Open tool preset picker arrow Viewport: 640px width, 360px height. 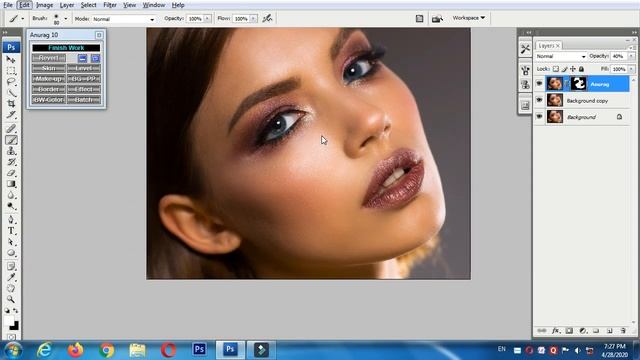(x=22, y=18)
